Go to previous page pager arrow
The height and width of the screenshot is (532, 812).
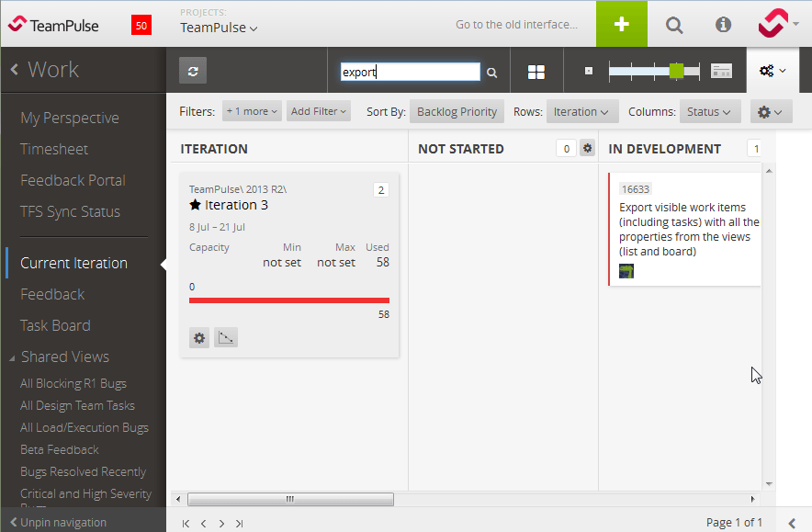pos(204,524)
